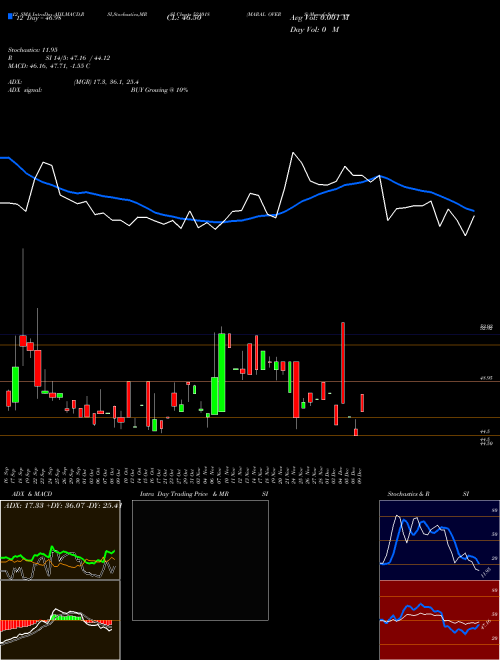This screenshot has height=660, width=500.
Task: Click the 'MARAL OVER' stock name in header
Action: pos(264,14)
